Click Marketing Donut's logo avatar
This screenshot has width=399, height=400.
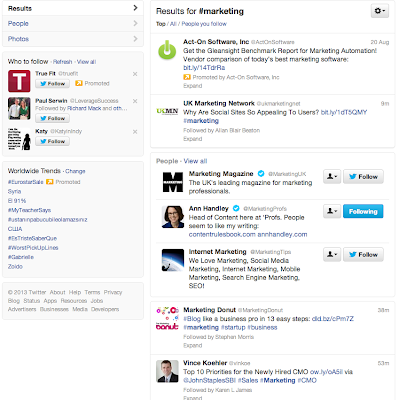coord(167,318)
